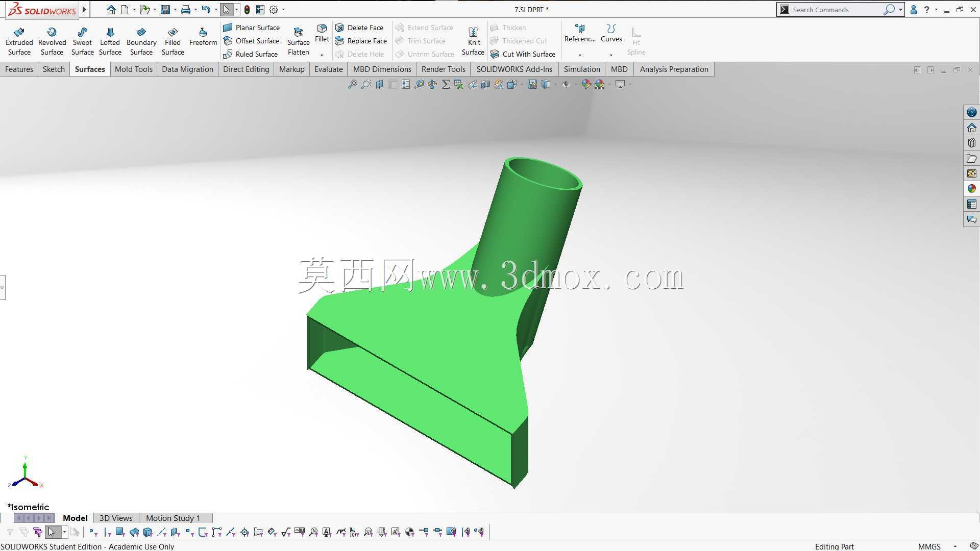Click the Curves tool icon
Viewport: 980px width, 551px height.
click(611, 29)
